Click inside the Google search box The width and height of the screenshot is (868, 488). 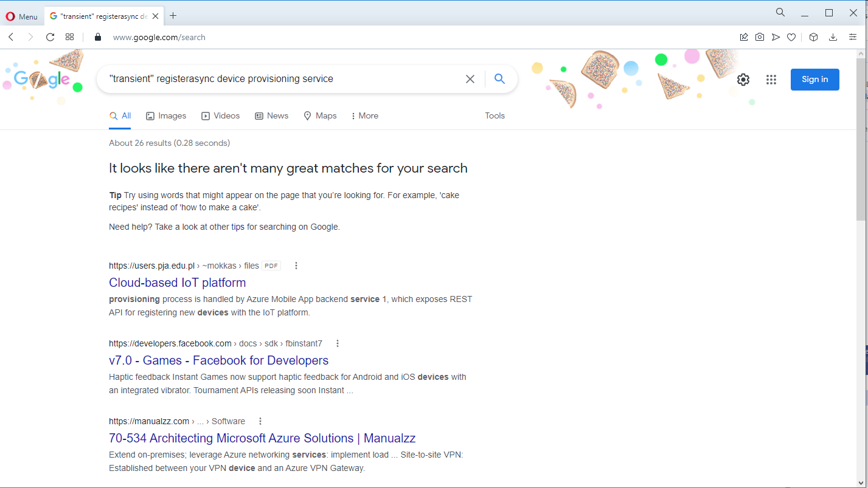coord(280,79)
